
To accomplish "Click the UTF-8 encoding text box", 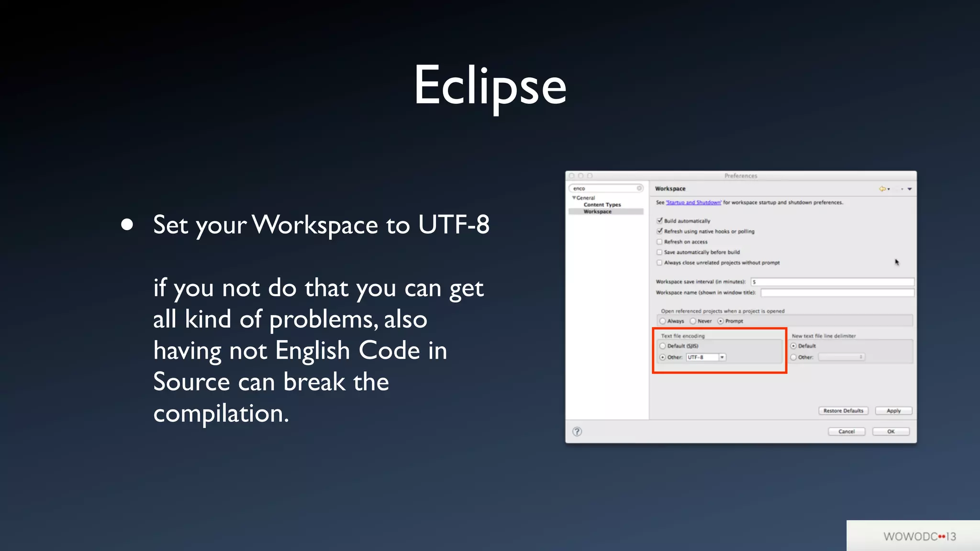I will click(702, 357).
